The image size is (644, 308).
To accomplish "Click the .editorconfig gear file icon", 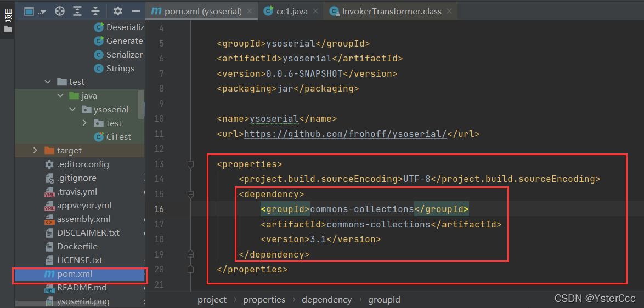I will coord(49,164).
